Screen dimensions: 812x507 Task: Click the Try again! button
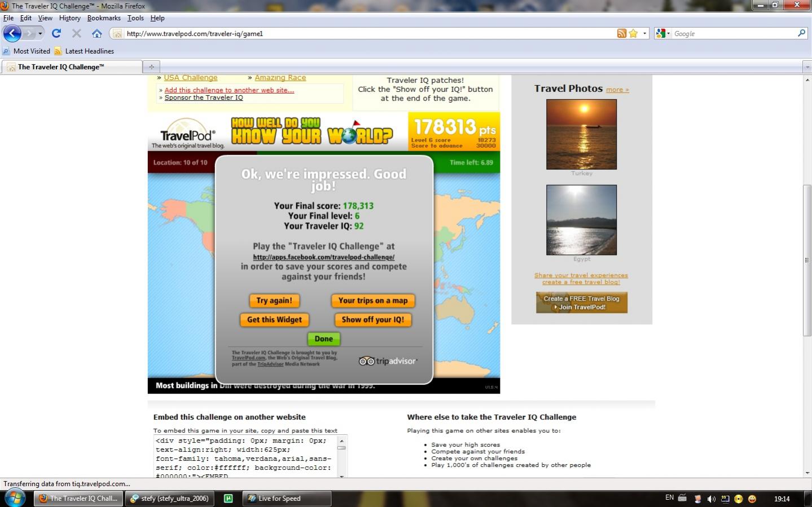274,301
